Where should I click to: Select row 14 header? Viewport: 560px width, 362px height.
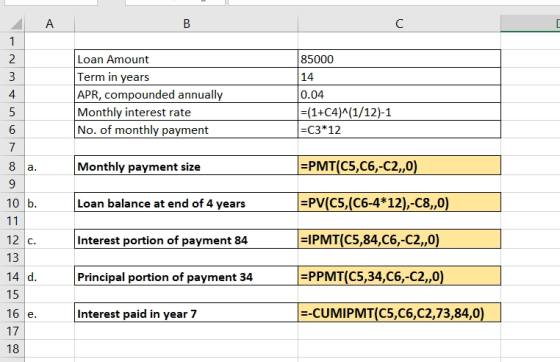[x=12, y=276]
